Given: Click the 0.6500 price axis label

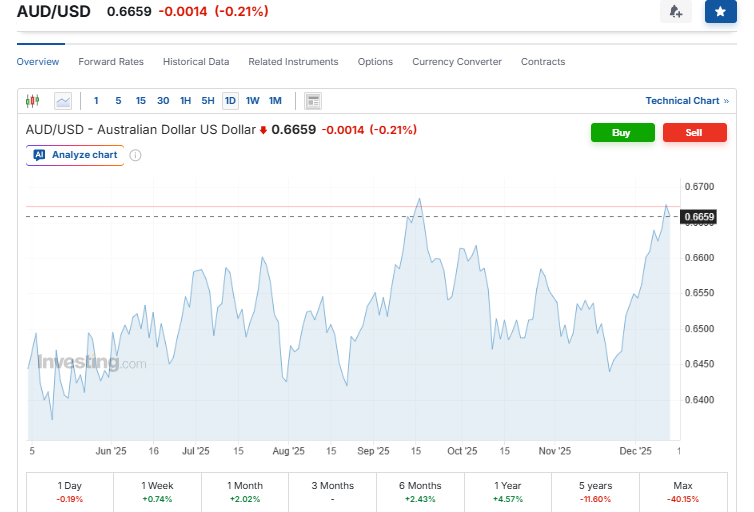Looking at the screenshot, I should tap(699, 329).
